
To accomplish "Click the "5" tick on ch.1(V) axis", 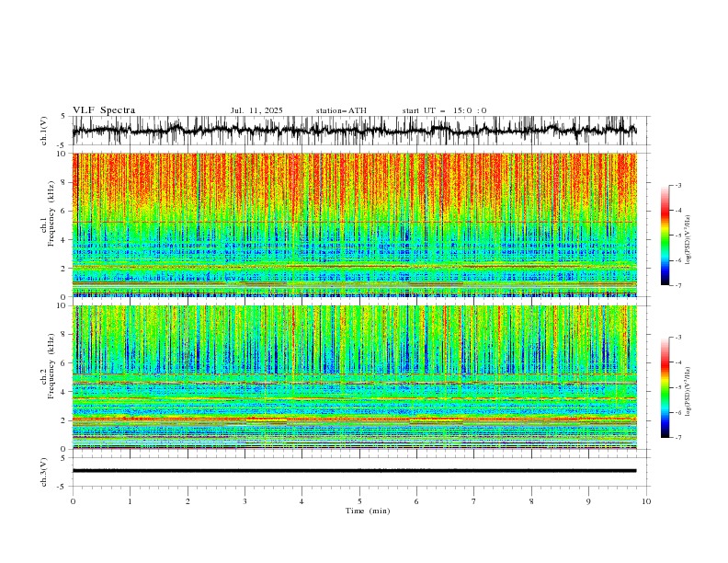I will click(64, 117).
